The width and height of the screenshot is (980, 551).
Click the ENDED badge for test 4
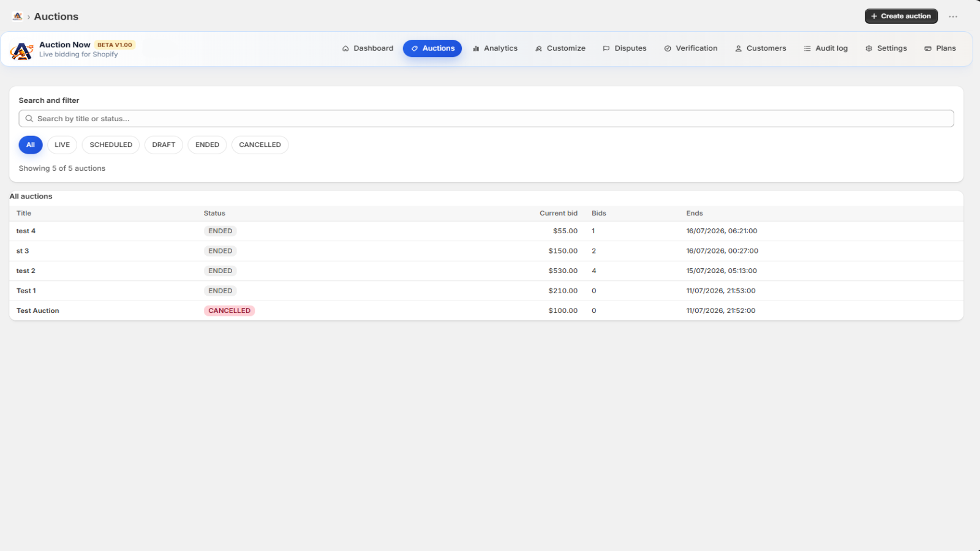(x=221, y=231)
